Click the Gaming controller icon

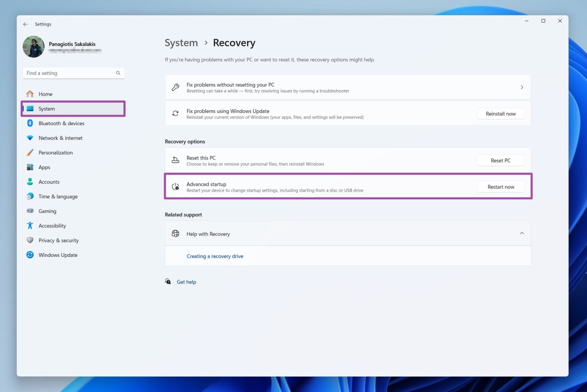[30, 211]
